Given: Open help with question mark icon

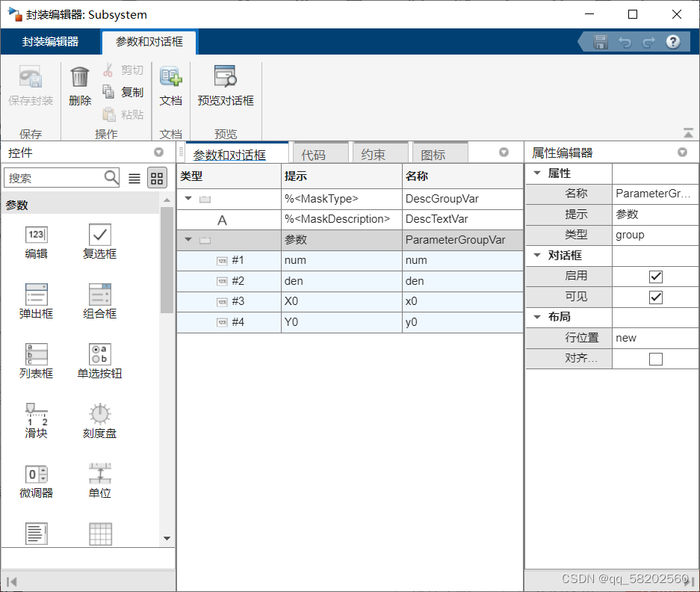Looking at the screenshot, I should pos(673,42).
